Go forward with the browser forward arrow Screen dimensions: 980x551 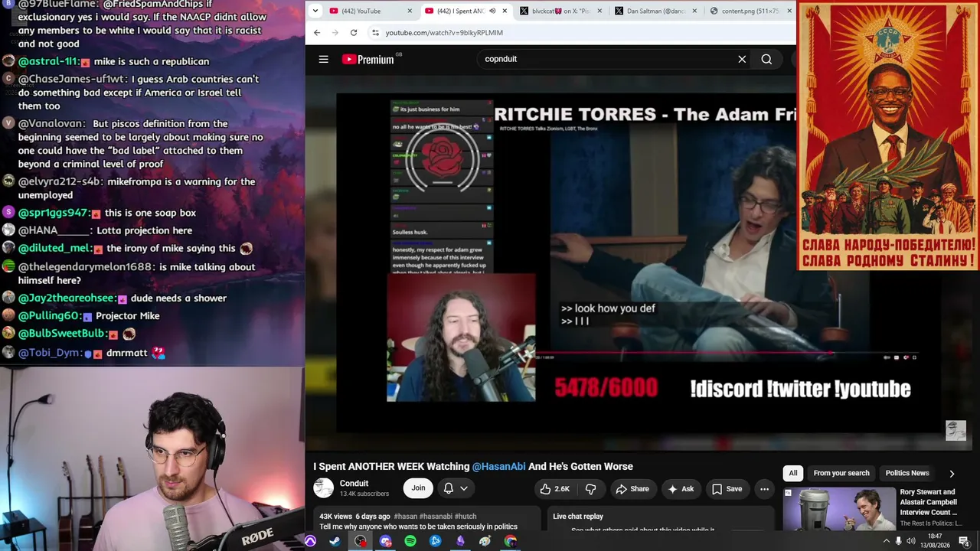[x=335, y=33]
